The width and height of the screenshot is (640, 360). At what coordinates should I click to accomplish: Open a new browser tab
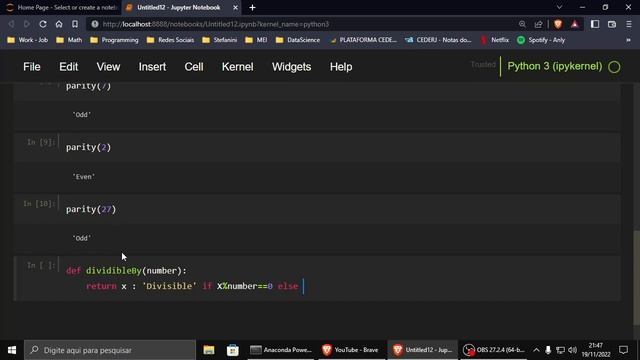click(252, 7)
